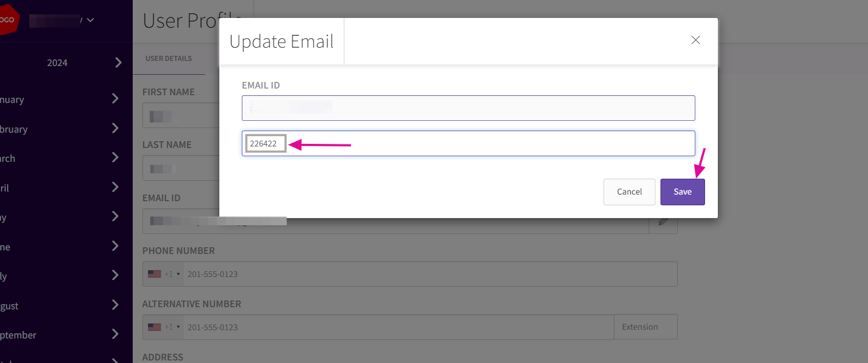Close the Update Email dialog
The width and height of the screenshot is (868, 363).
pyautogui.click(x=695, y=40)
